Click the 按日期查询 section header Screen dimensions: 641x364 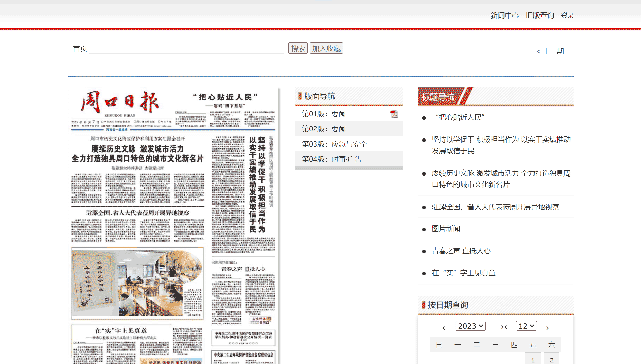448,305
